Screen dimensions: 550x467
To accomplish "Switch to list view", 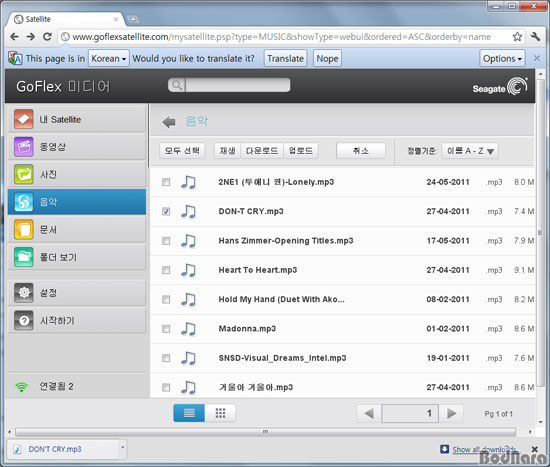I will [x=189, y=413].
